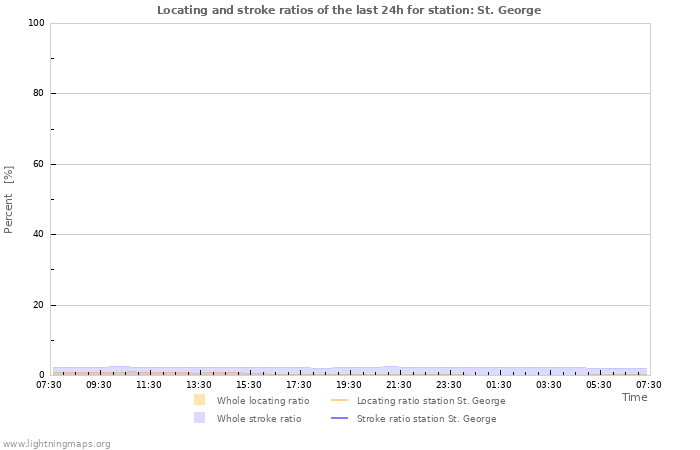This screenshot has width=700, height=450.
Task: Click the Whole stroke ratio purple swatch
Action: coord(199,418)
